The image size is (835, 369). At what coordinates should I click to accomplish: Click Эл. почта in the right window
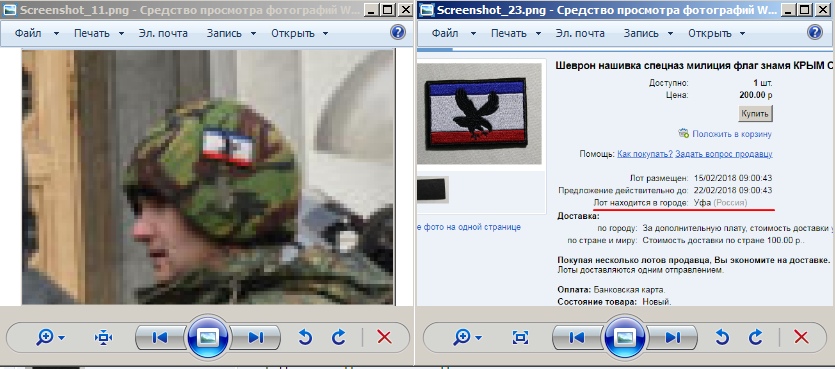(580, 33)
